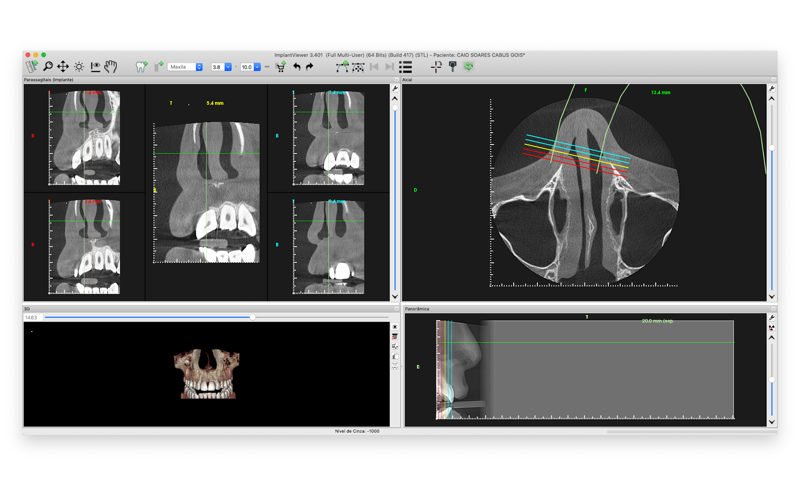Step down the Parassagitais slice arrow
This screenshot has width=800, height=500.
tap(395, 296)
